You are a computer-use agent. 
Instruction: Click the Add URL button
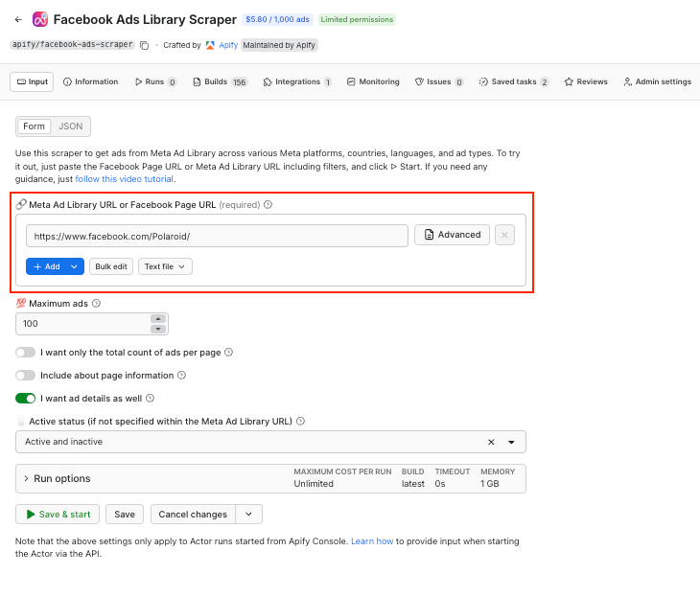[46, 266]
